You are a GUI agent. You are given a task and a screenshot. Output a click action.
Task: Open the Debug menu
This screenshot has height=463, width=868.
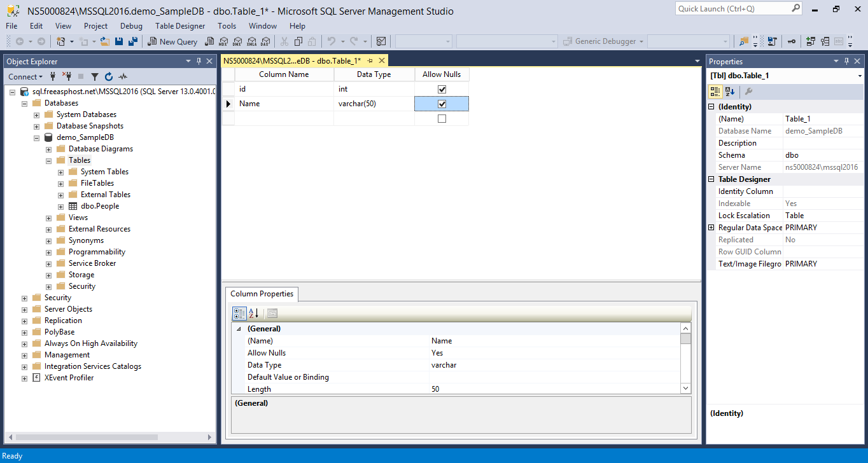[x=131, y=26]
